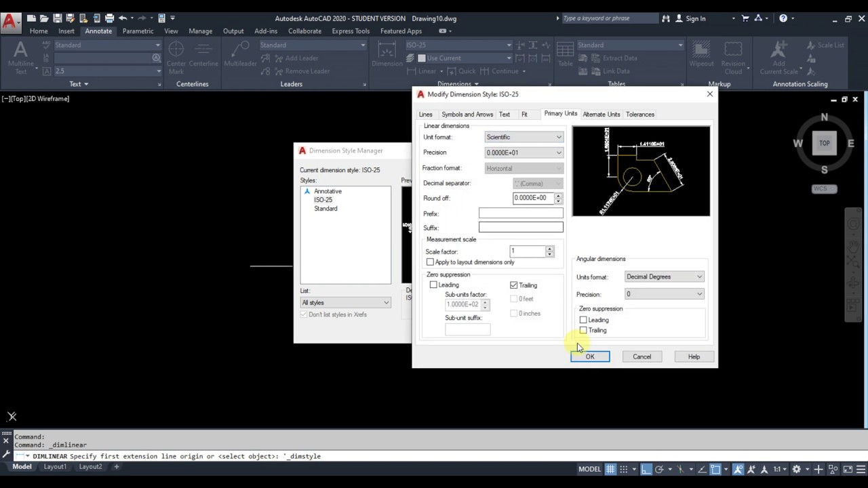Open the multileader style Standard dropdown

coord(313,45)
